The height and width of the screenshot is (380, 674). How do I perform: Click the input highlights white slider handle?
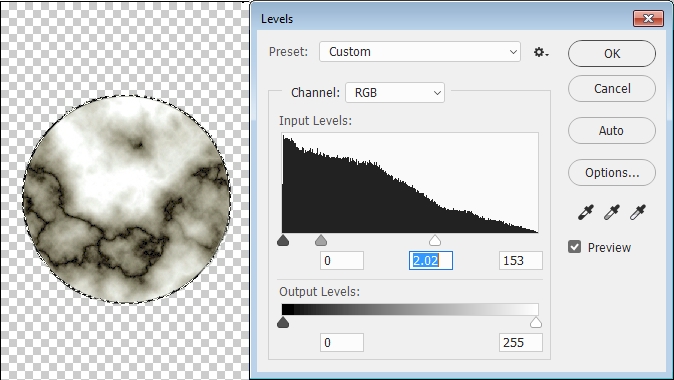coord(435,240)
